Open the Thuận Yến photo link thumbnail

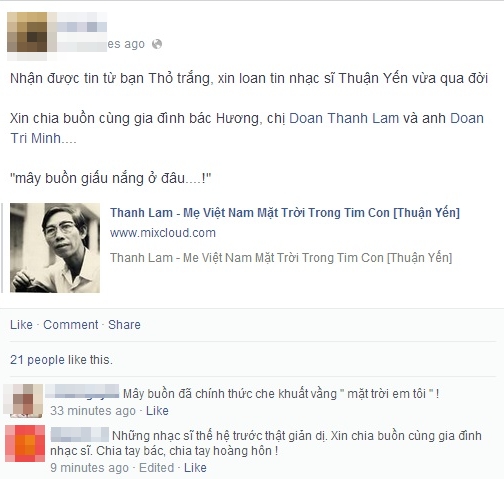coord(55,248)
